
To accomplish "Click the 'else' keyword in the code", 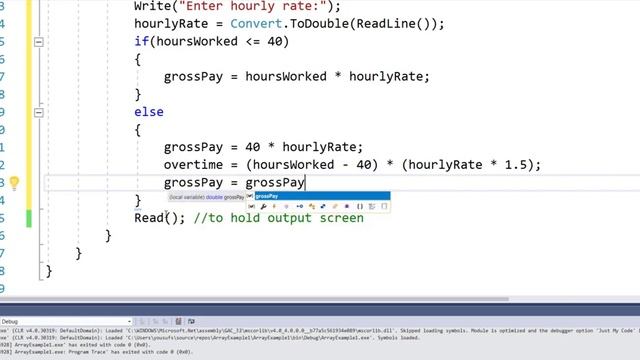I will (149, 112).
